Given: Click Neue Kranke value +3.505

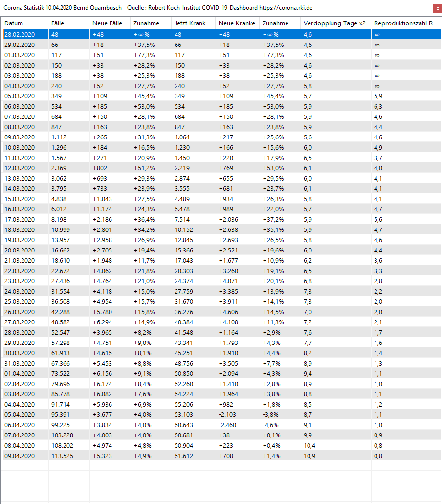Looking at the screenshot, I should tap(228, 364).
